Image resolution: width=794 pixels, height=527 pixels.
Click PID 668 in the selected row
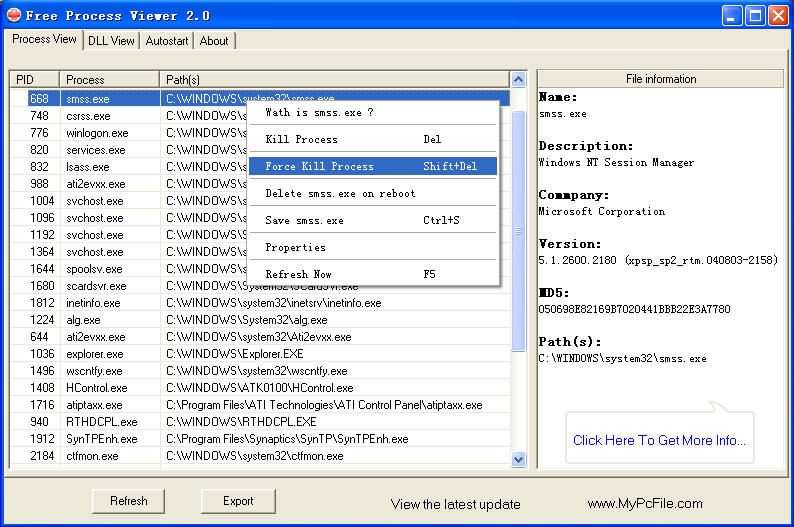[x=39, y=99]
